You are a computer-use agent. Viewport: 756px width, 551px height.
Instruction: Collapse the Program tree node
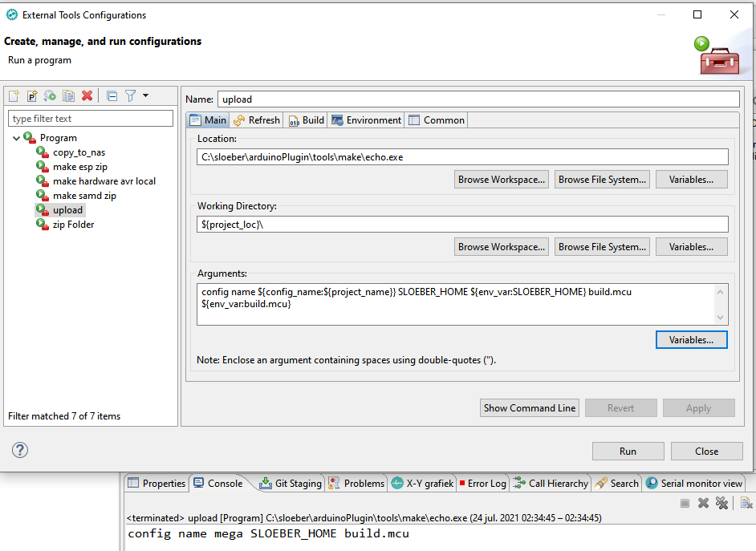pos(16,138)
